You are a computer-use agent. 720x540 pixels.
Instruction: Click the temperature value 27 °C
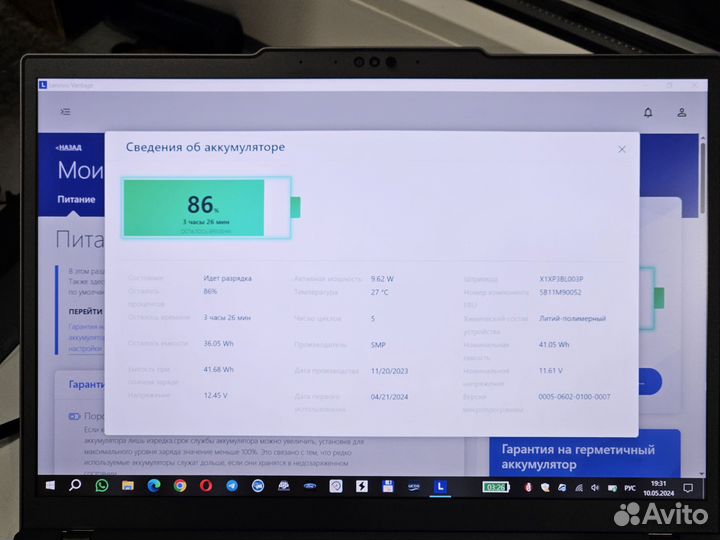(379, 292)
